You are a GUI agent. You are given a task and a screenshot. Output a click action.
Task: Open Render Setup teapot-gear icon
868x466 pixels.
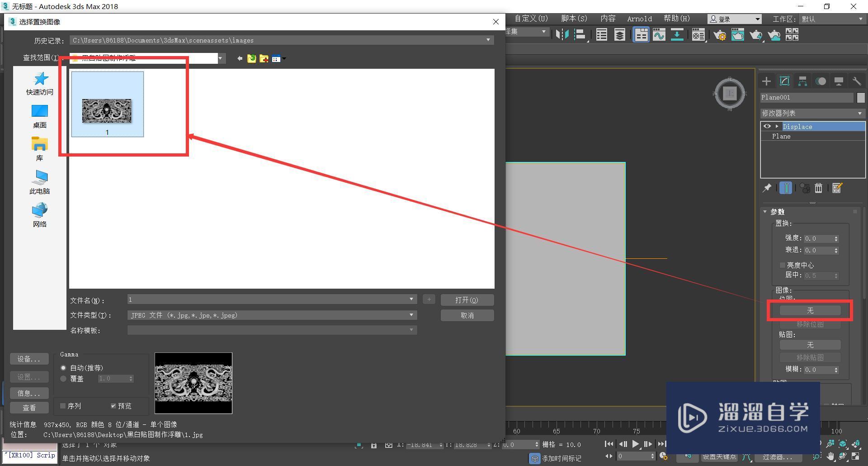point(720,34)
